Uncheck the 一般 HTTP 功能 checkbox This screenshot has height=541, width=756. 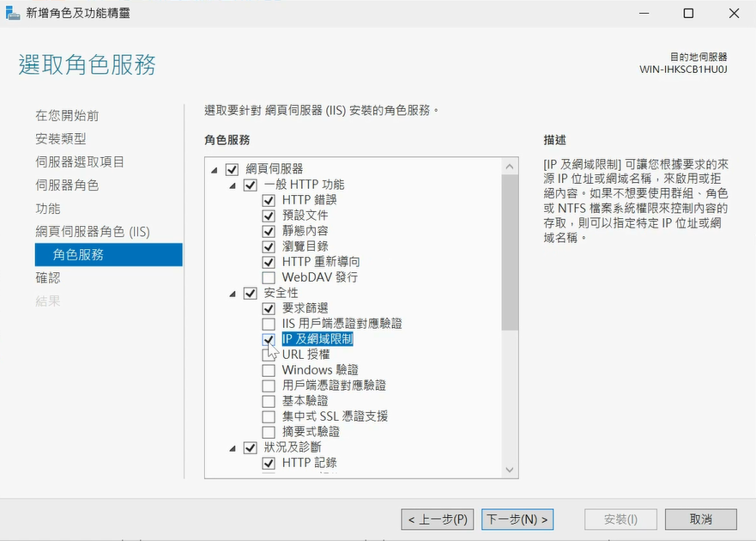251,185
